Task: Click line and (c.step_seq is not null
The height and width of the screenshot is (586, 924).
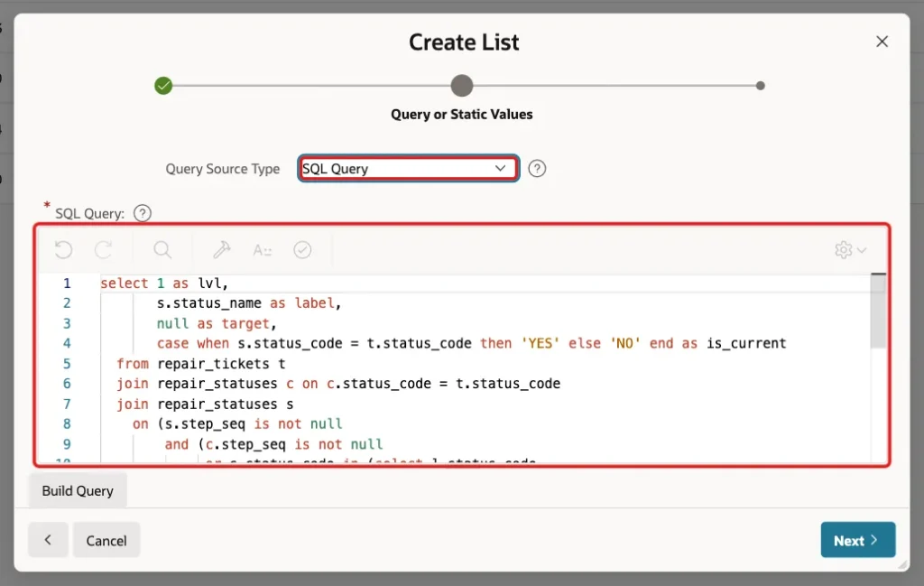Action: pyautogui.click(x=274, y=444)
